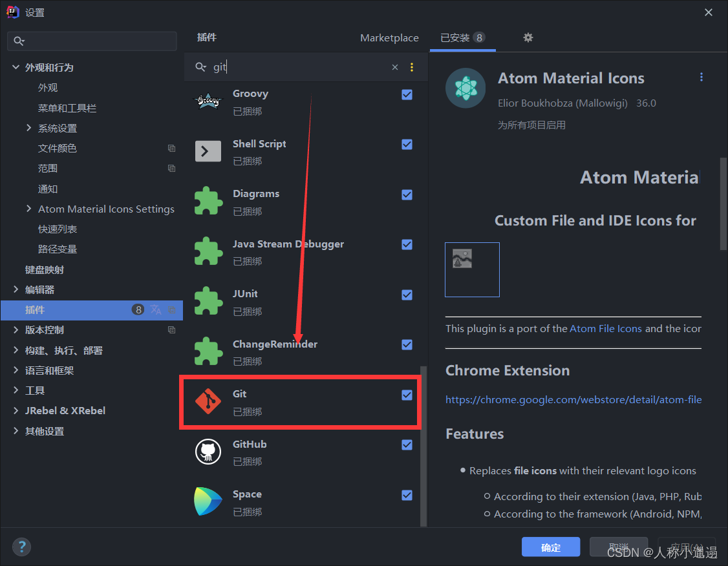The image size is (728, 566).
Task: Disable the JUnit plugin checkbox
Action: pyautogui.click(x=407, y=295)
